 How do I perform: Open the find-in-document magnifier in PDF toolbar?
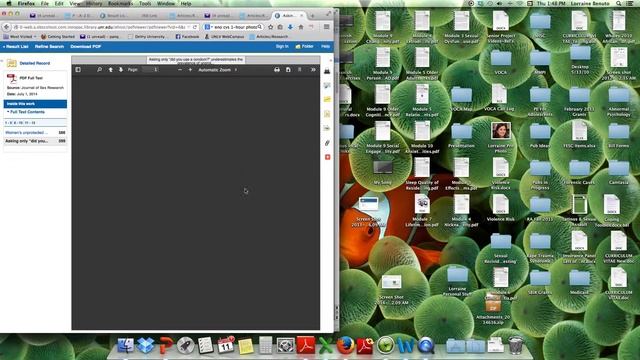click(99, 70)
